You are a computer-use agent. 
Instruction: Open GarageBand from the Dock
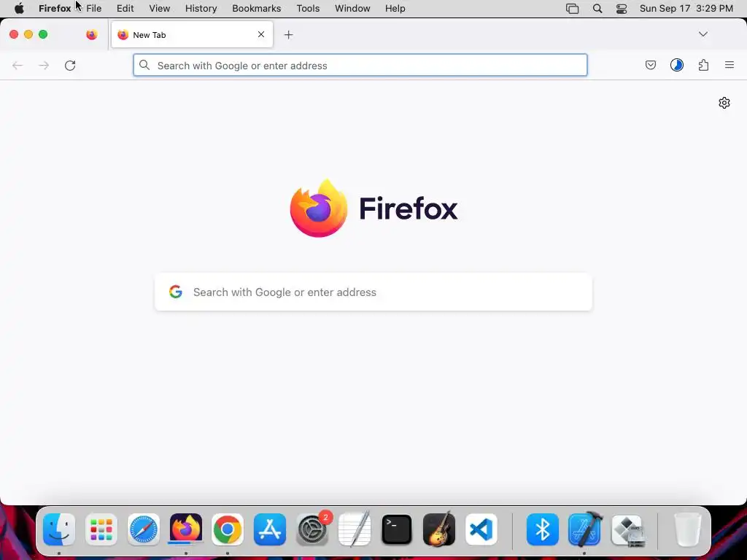pos(438,529)
